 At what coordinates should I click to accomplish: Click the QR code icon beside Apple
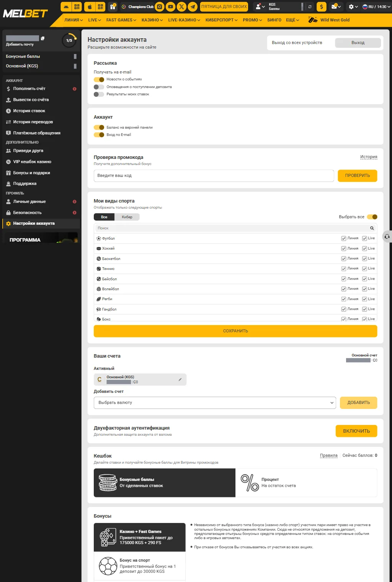click(100, 7)
